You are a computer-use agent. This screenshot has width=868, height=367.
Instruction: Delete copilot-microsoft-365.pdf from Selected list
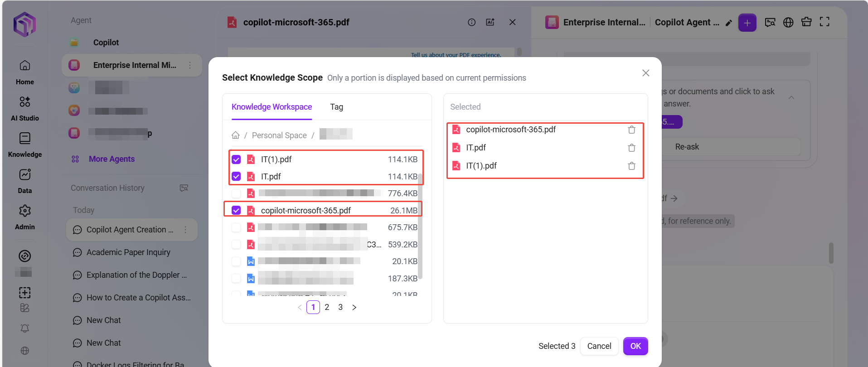631,130
